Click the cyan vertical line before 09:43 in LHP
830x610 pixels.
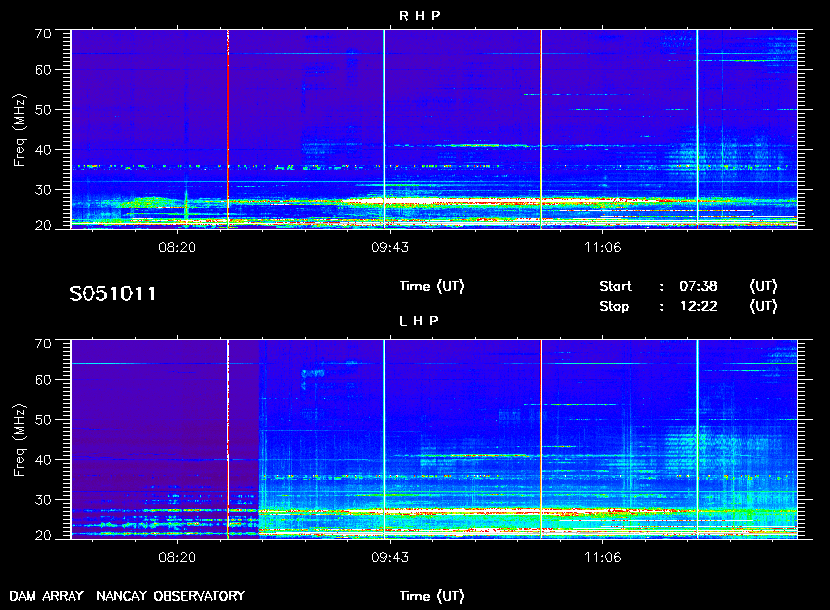[384, 439]
